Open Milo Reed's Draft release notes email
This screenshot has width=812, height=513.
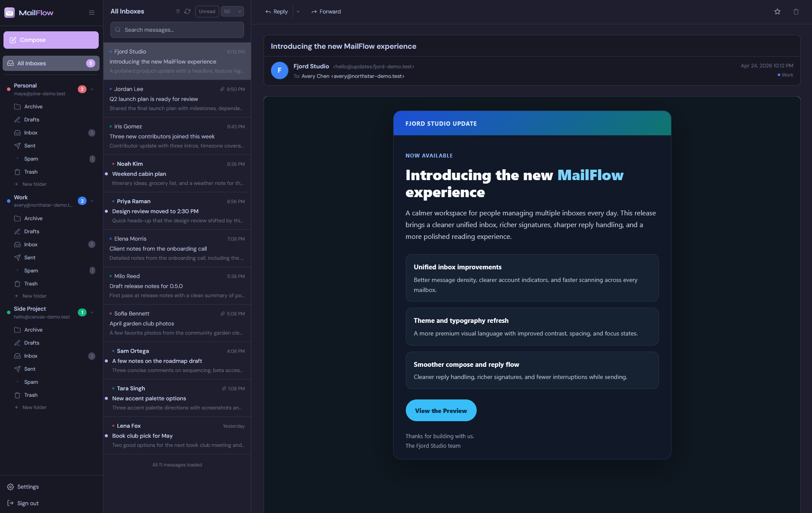click(177, 286)
